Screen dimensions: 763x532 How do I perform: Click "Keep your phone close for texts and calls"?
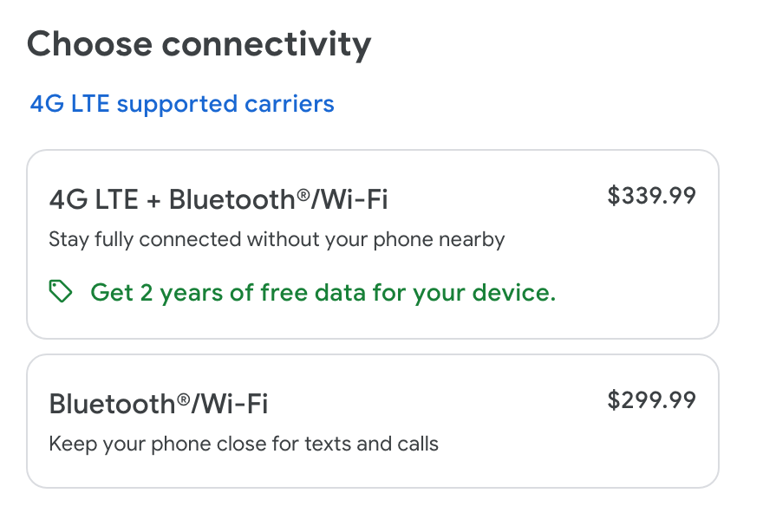(244, 444)
